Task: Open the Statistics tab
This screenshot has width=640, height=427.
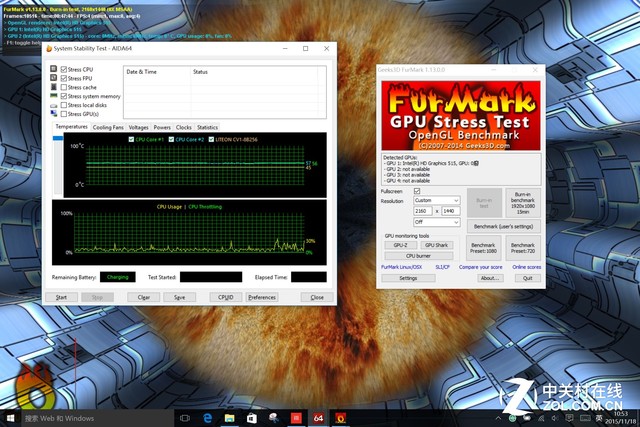Action: click(207, 128)
